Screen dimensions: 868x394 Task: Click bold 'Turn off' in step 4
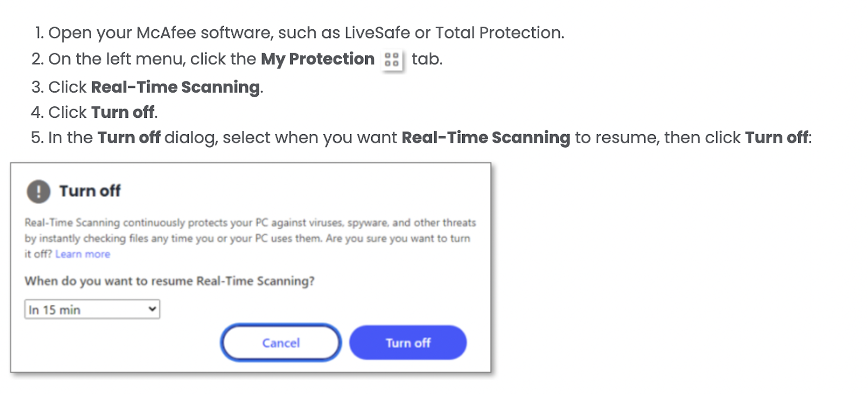123,112
